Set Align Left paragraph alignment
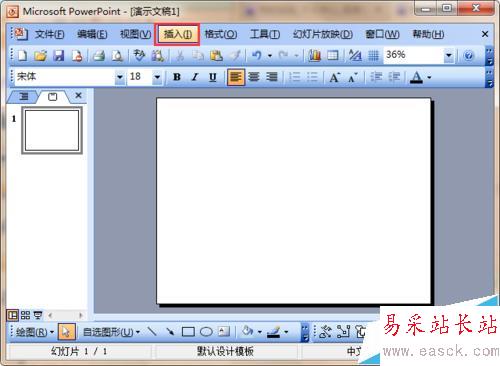500x366 pixels. pyautogui.click(x=236, y=77)
